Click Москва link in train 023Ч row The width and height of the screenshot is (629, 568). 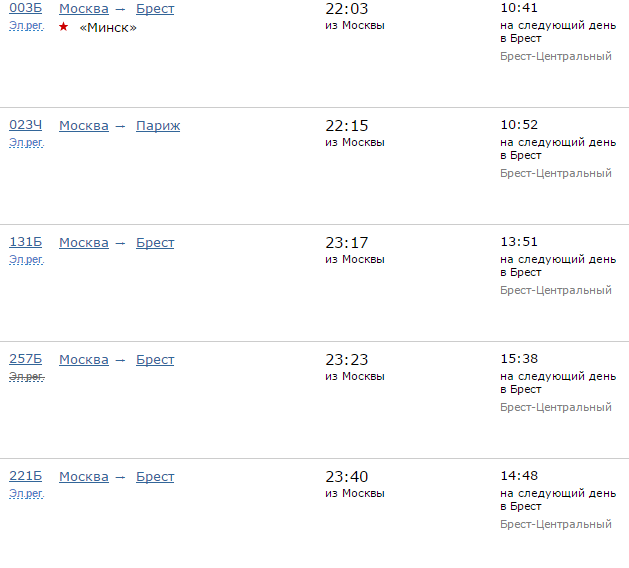(84, 126)
